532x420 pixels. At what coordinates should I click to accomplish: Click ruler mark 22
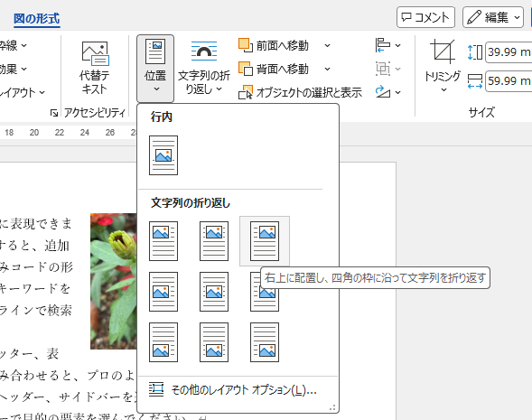(60, 132)
